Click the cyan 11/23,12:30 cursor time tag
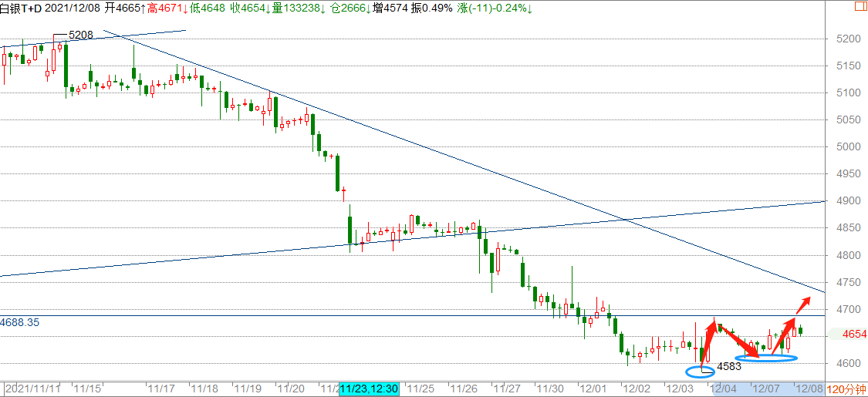The height and width of the screenshot is (397, 868). pyautogui.click(x=370, y=389)
